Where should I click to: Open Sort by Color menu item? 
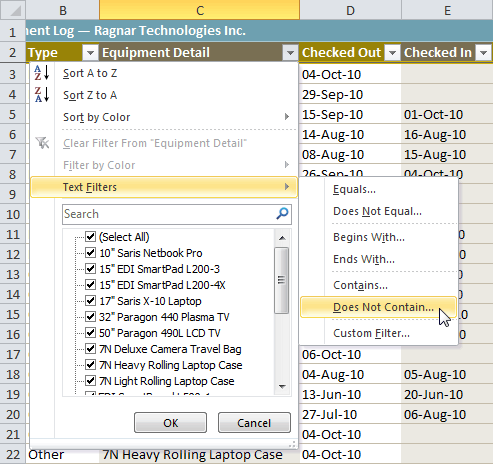point(163,117)
